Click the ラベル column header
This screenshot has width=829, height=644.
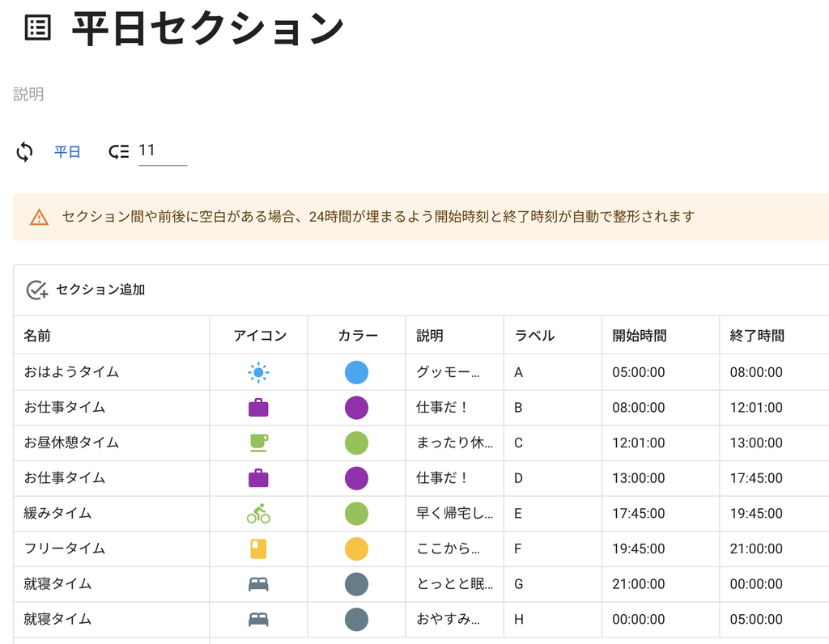pyautogui.click(x=553, y=336)
